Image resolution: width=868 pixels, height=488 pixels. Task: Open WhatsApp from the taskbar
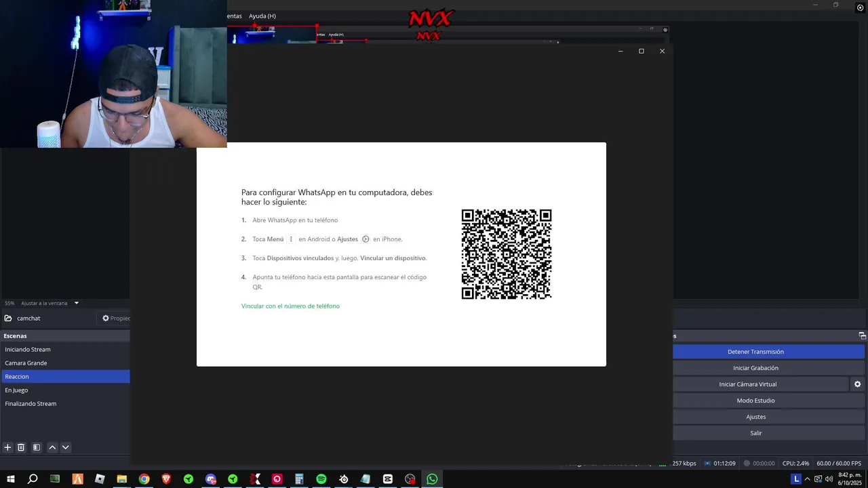pos(432,479)
